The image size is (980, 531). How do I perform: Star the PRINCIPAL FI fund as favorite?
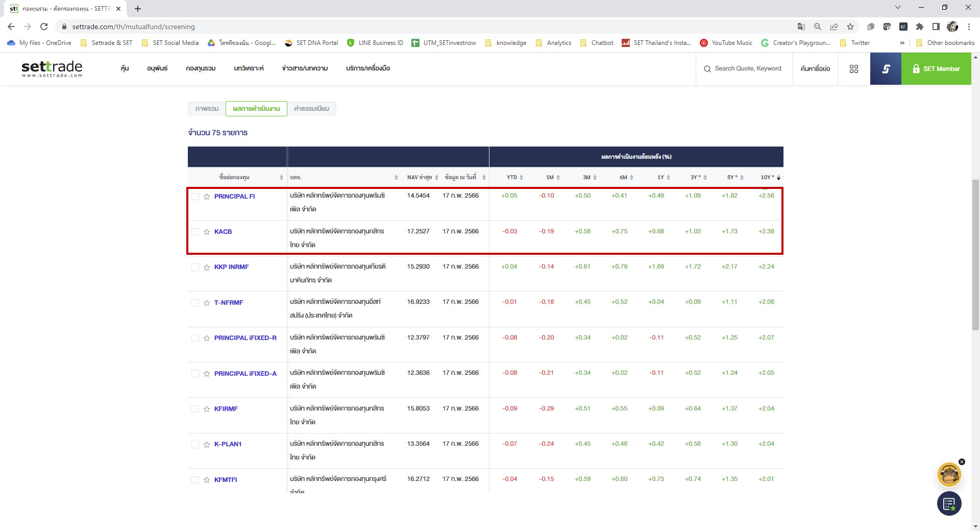(x=207, y=197)
